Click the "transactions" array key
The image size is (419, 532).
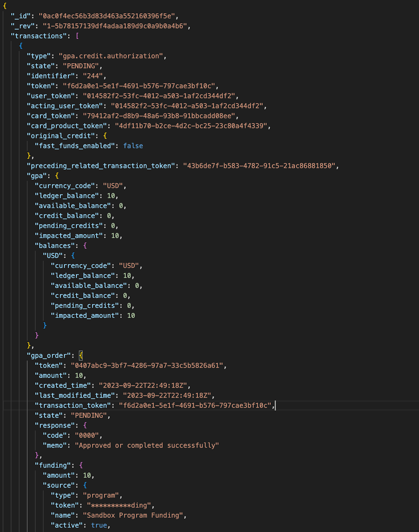click(39, 36)
